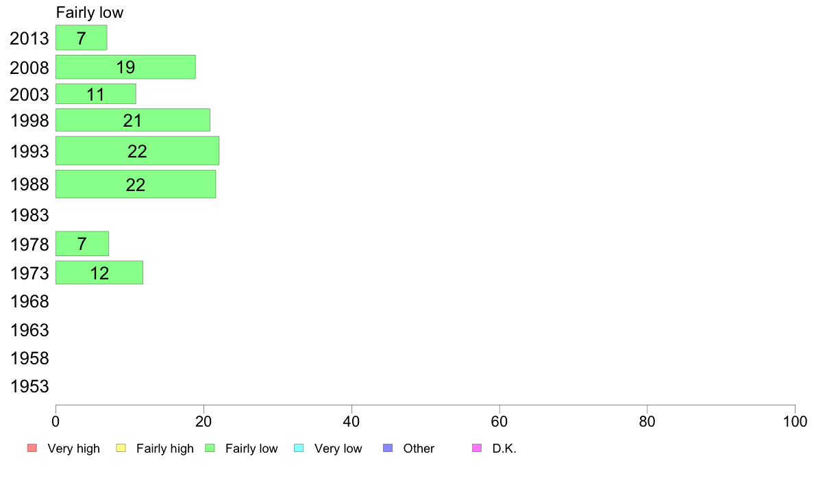814x504 pixels.
Task: Select the 1978 bar showing 7
Action: (82, 243)
